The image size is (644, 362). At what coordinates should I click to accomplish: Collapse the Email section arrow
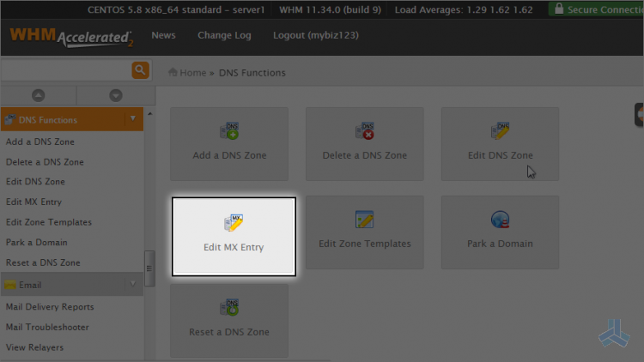132,284
